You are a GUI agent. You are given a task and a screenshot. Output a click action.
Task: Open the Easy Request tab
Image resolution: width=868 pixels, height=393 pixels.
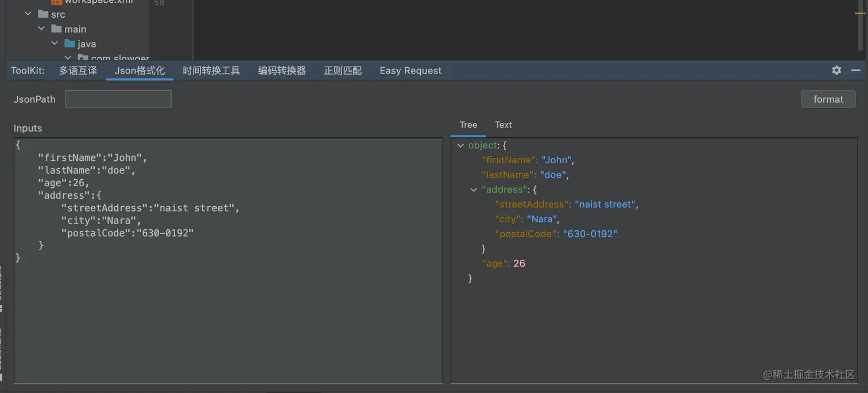(x=410, y=71)
